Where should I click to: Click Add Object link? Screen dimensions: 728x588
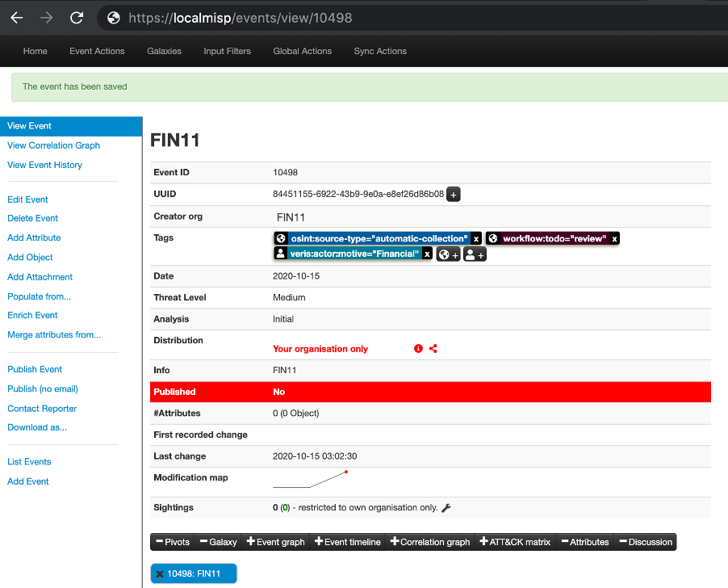pos(30,258)
